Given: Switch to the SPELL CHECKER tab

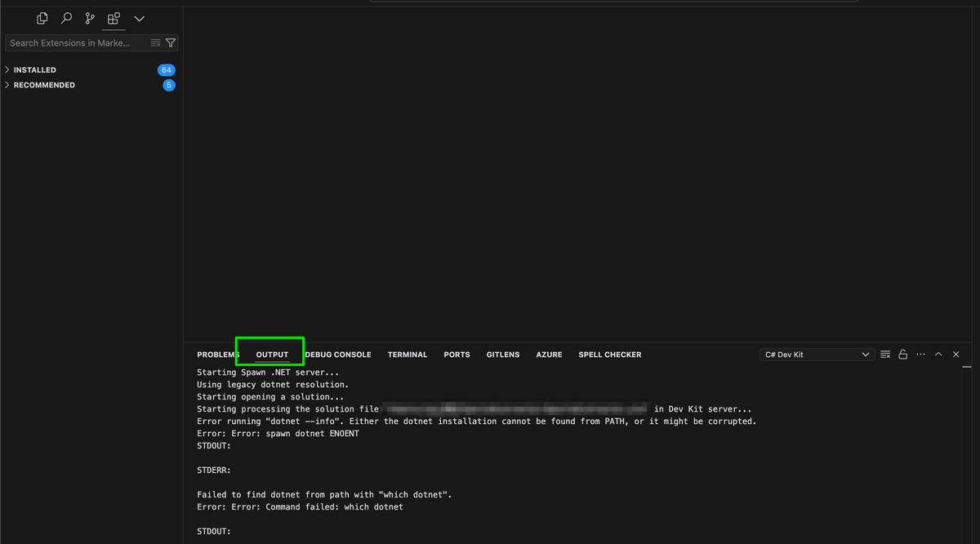Looking at the screenshot, I should 609,354.
